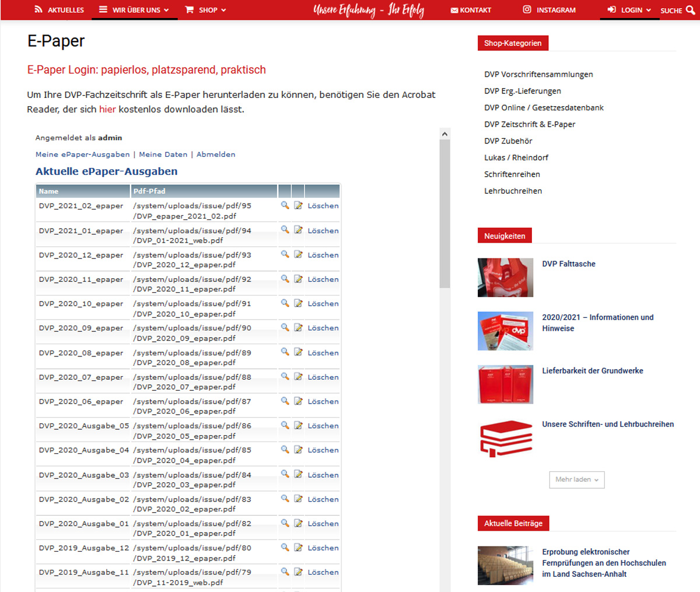Open DVP Online / Gesetzesdatenbank category
The height and width of the screenshot is (592, 700).
click(x=544, y=108)
